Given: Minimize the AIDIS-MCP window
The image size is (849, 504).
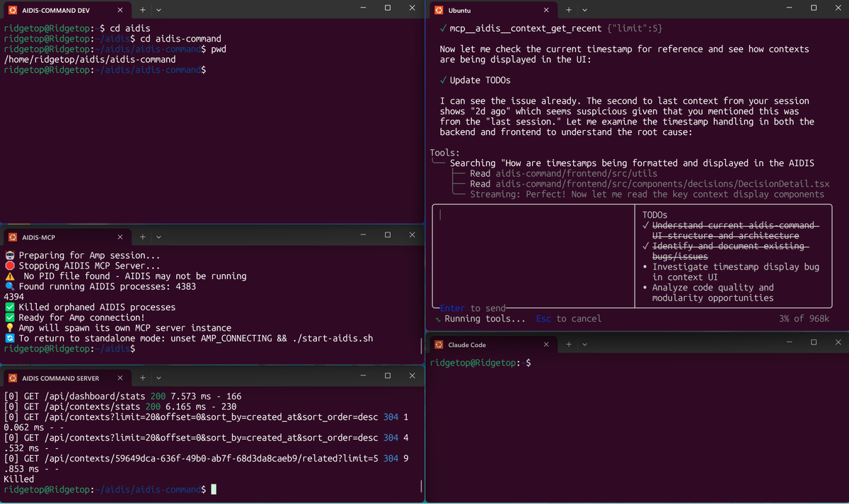Looking at the screenshot, I should point(363,235).
